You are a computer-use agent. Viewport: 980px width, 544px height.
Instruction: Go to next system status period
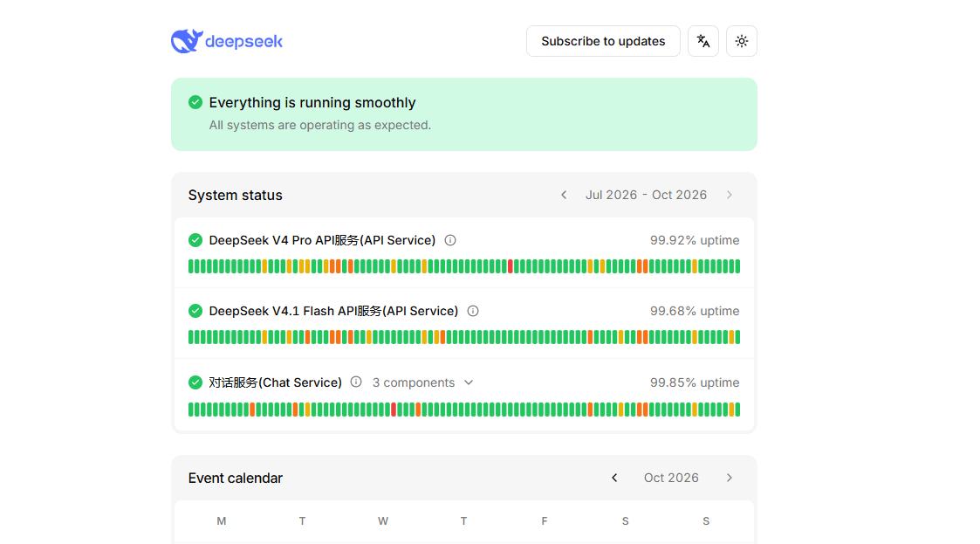(x=730, y=195)
